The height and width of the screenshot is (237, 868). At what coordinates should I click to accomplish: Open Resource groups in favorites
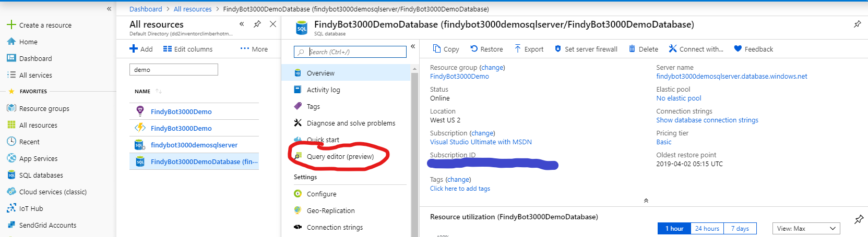[x=44, y=108]
